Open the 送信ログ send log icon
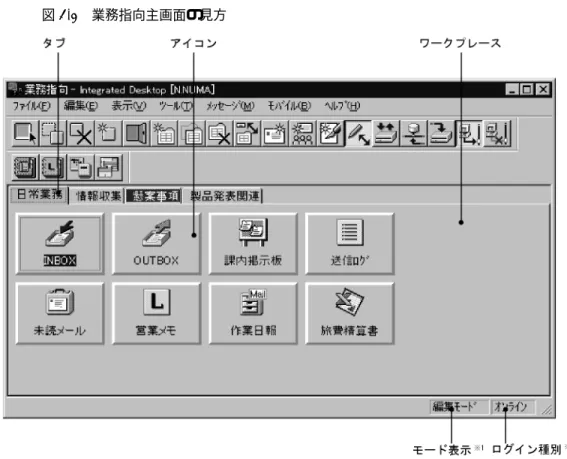The width and height of the screenshot is (567, 459). point(349,243)
